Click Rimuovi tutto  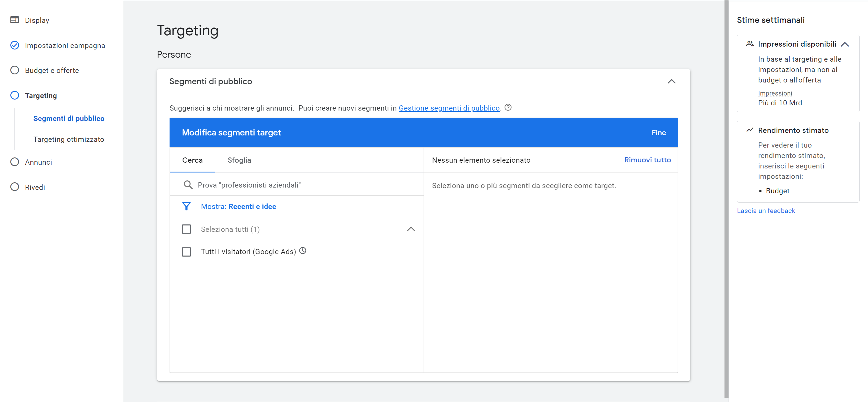[647, 160]
